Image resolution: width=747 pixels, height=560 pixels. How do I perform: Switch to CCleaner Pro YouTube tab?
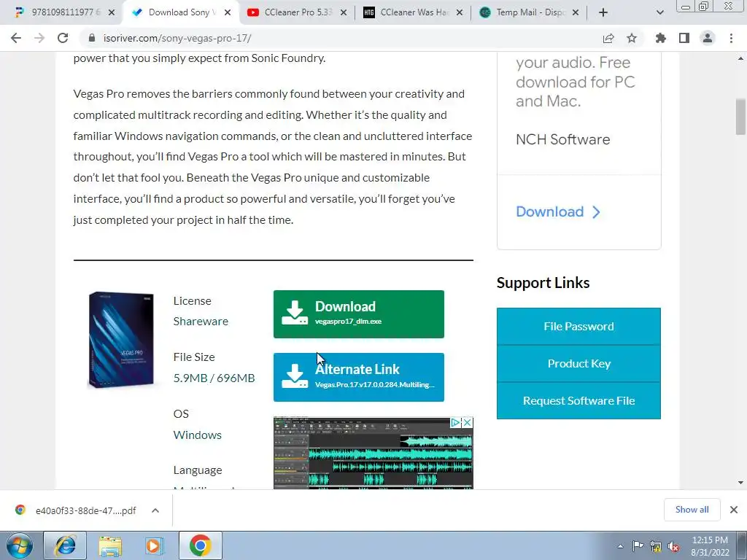point(298,12)
